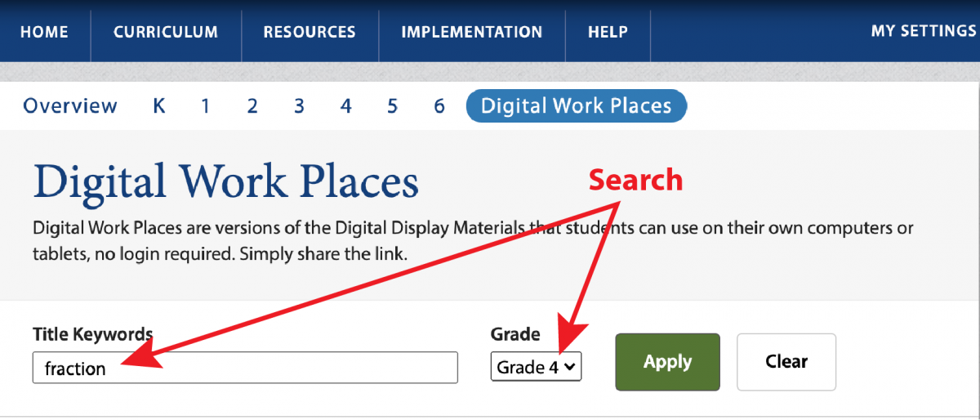Click the Title Keywords input field
The image size is (980, 420).
(x=245, y=368)
